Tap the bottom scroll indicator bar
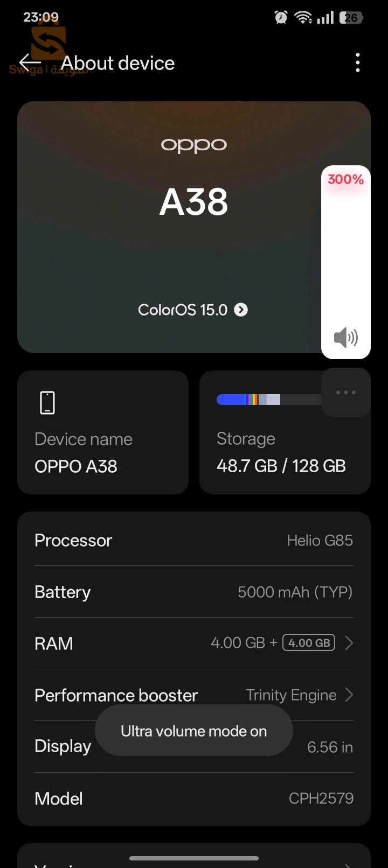Image resolution: width=388 pixels, height=868 pixels. (193, 858)
